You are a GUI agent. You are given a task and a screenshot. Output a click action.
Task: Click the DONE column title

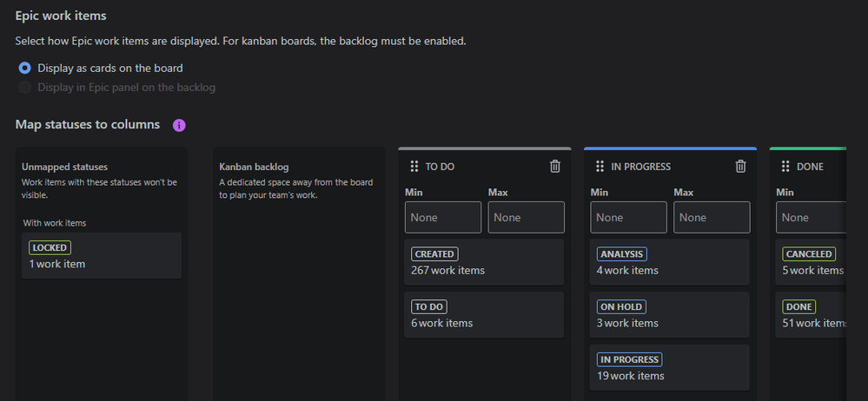point(810,167)
